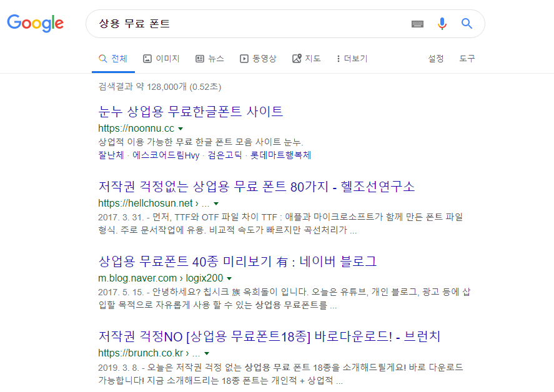Switch to the 지도 tab

pyautogui.click(x=306, y=59)
